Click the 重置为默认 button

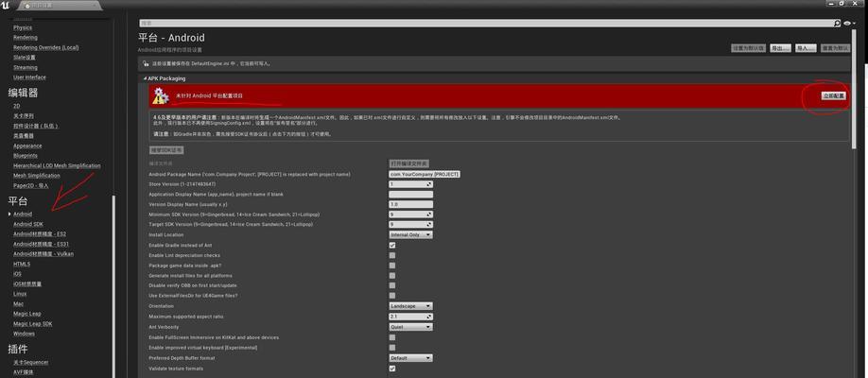(x=835, y=48)
